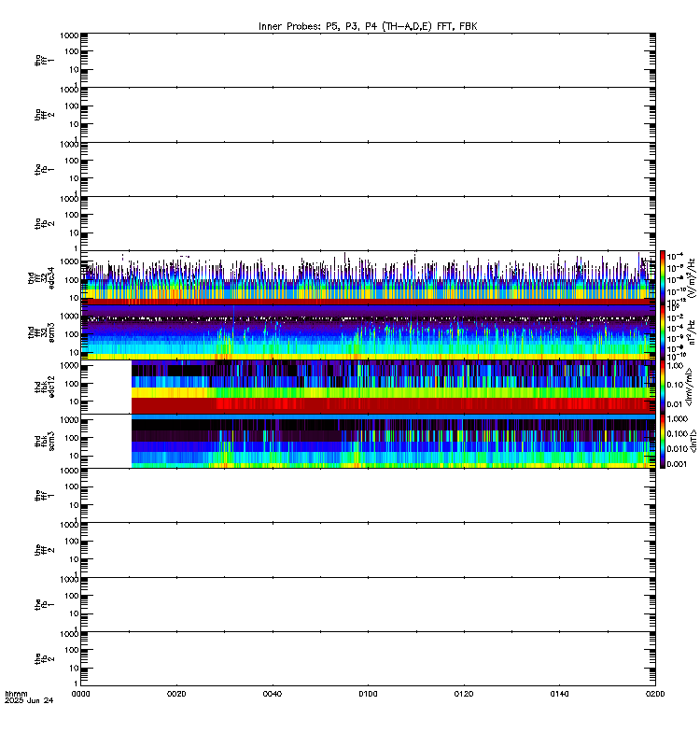Click the '<|nT|>' color bar unit label
The width and height of the screenshot is (700, 747).
coord(693,441)
